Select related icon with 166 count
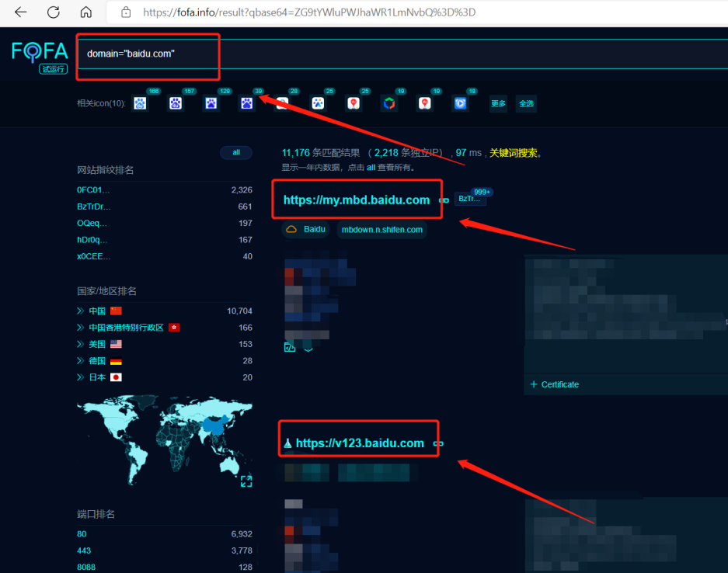728x573 pixels. pyautogui.click(x=140, y=103)
